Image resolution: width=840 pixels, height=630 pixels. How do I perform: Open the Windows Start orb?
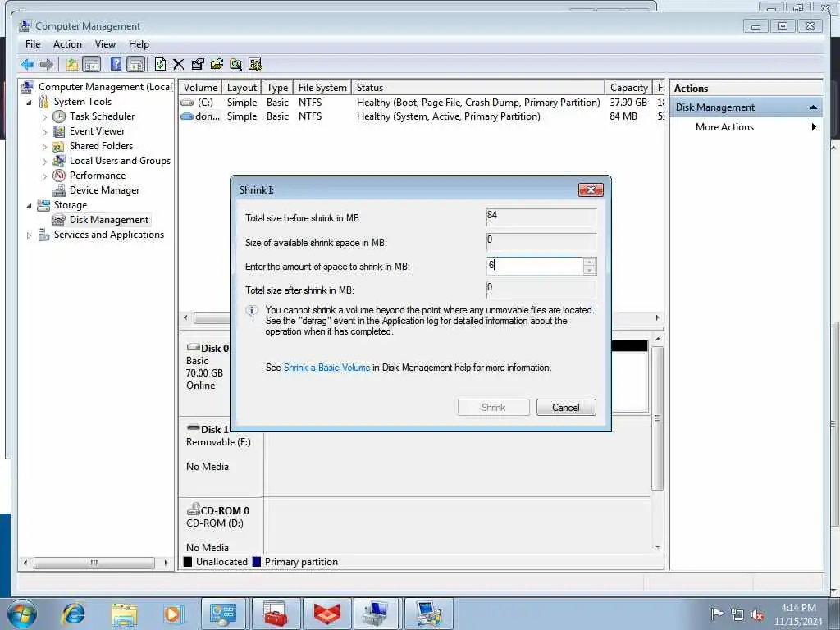click(21, 614)
